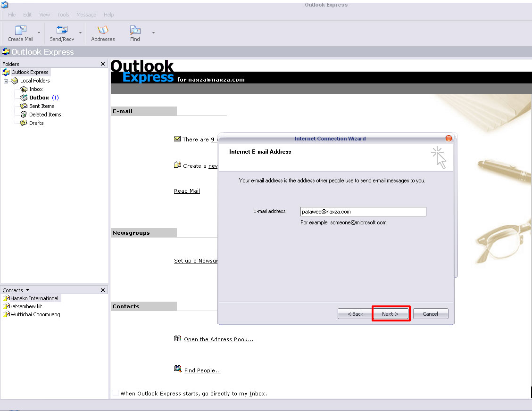
Task: Click the Outlook Express banner bar icon
Action: [6, 52]
